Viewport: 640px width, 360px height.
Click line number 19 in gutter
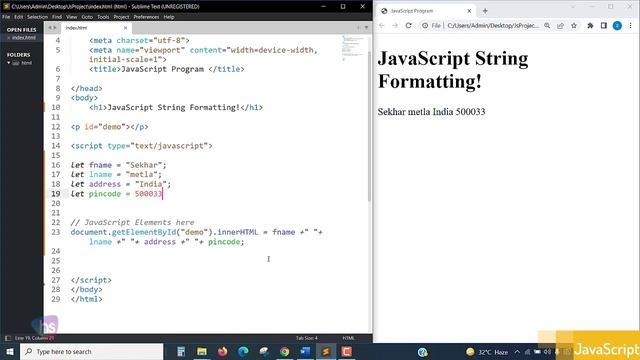tap(56, 194)
